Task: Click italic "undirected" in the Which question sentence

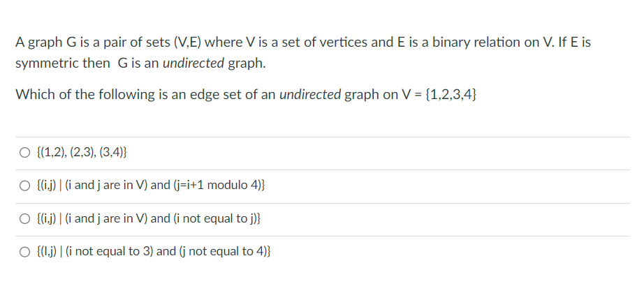Action: click(x=310, y=95)
